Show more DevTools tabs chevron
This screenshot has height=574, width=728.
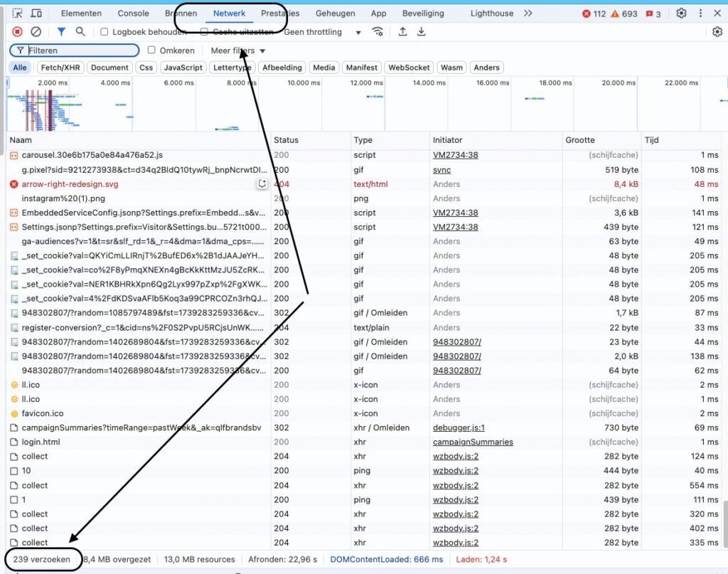(528, 14)
